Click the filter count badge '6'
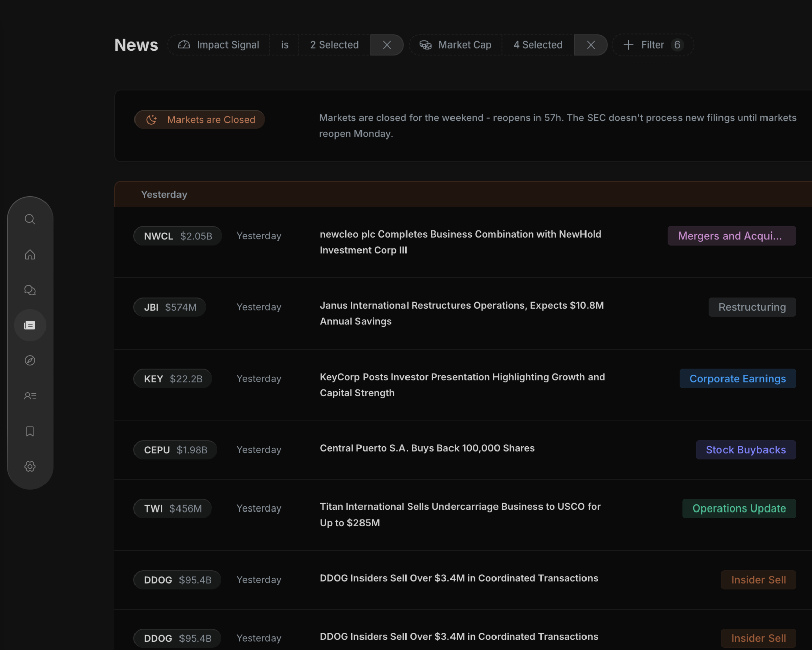 [x=677, y=45]
